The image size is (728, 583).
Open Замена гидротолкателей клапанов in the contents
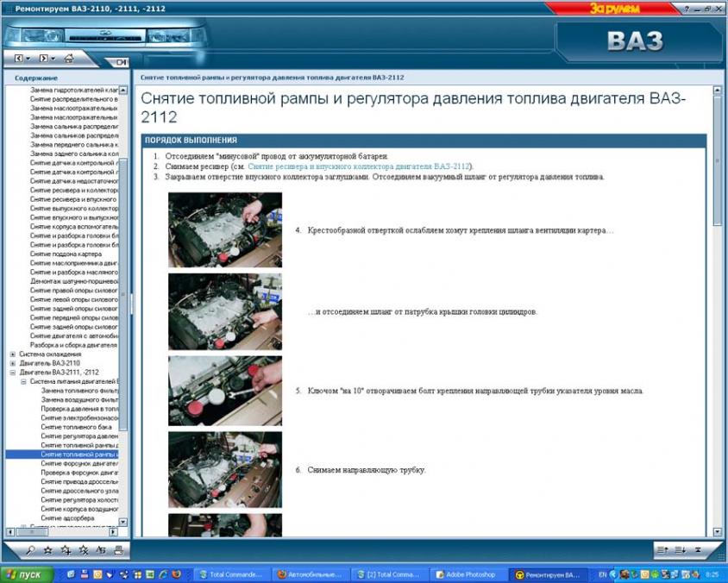tap(74, 90)
